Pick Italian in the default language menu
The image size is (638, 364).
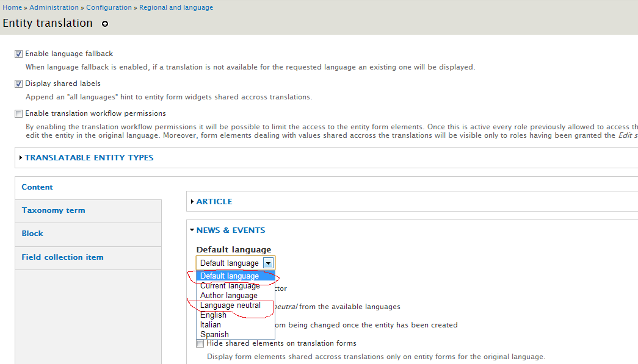(x=209, y=324)
